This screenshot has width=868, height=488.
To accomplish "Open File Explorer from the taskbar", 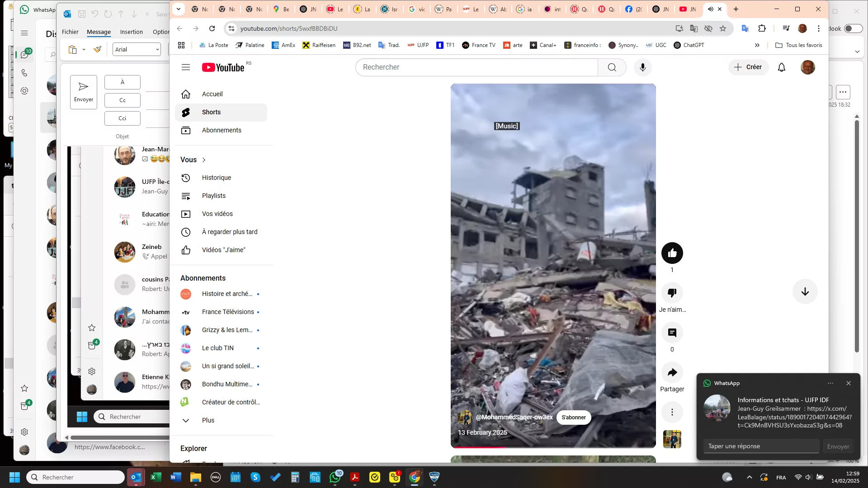I will click(x=196, y=477).
